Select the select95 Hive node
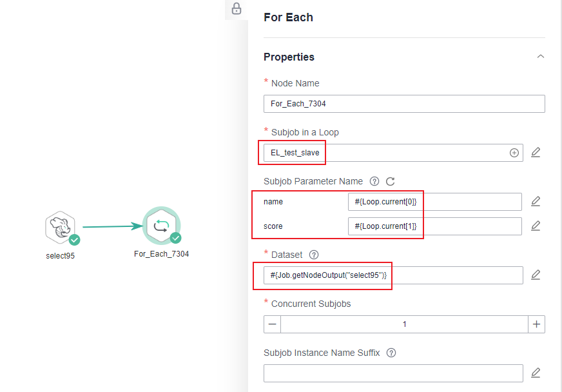 61,228
